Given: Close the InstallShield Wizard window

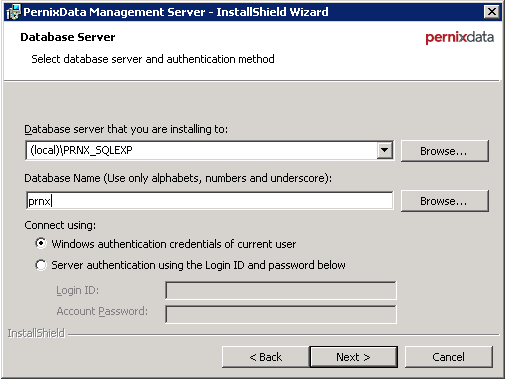Looking at the screenshot, I should pos(491,12).
